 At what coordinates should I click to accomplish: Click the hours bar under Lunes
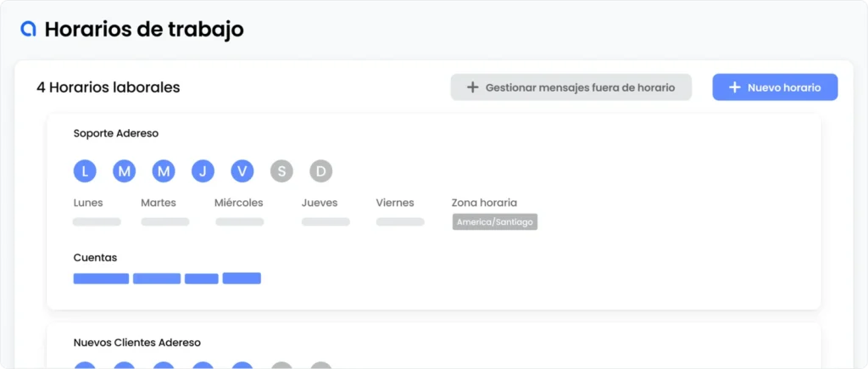(x=97, y=222)
